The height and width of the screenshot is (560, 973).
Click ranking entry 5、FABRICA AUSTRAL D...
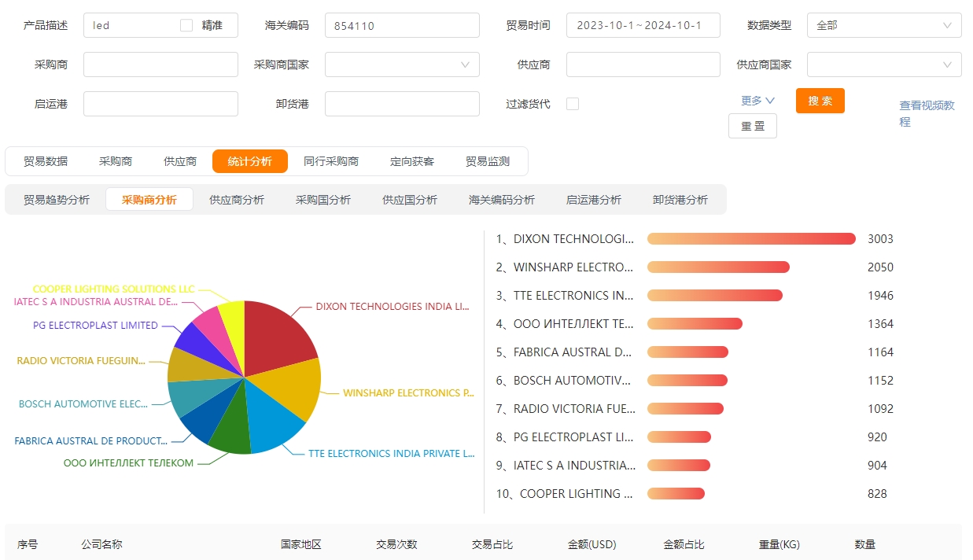tap(564, 352)
